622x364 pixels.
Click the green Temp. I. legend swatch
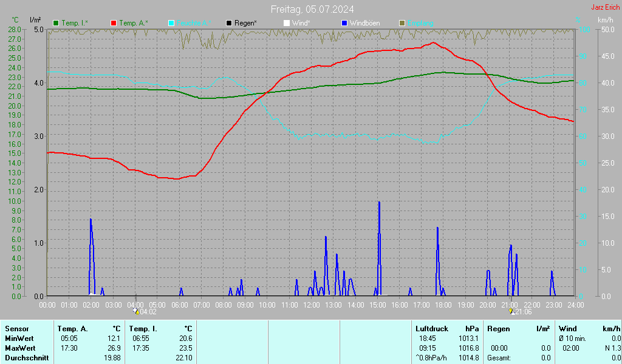[x=56, y=24]
